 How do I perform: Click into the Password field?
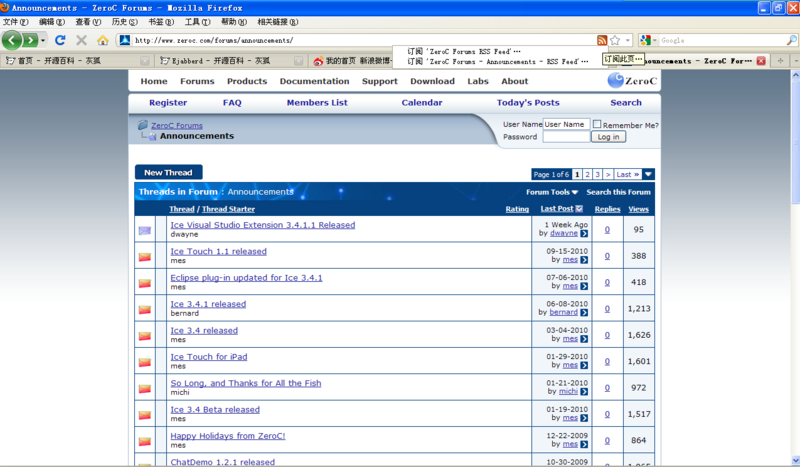click(x=565, y=137)
